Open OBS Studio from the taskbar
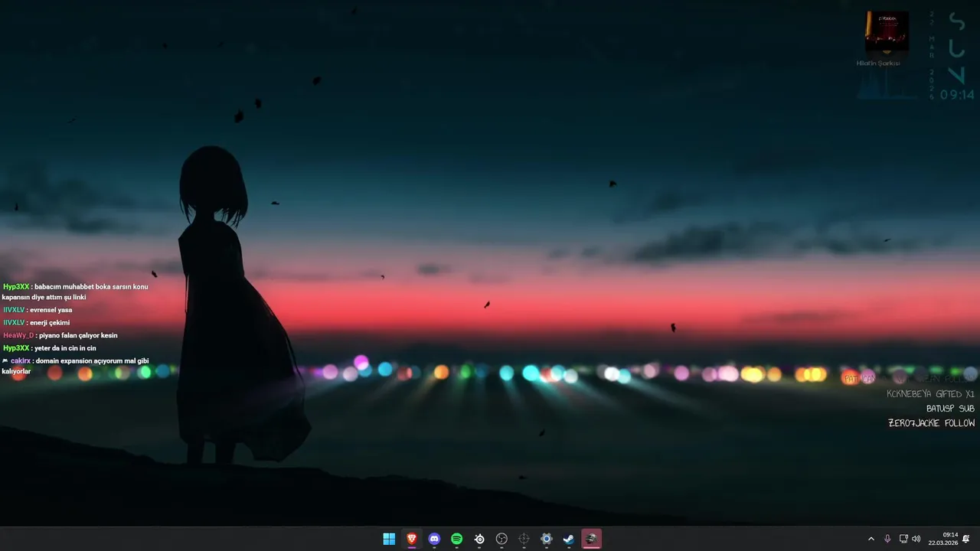The height and width of the screenshot is (551, 980). [501, 539]
